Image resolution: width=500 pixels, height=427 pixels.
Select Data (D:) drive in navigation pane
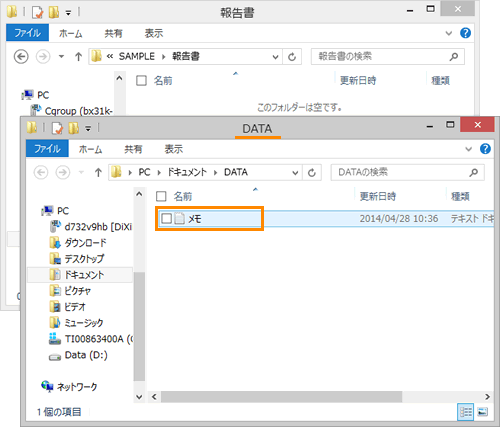pyautogui.click(x=86, y=355)
